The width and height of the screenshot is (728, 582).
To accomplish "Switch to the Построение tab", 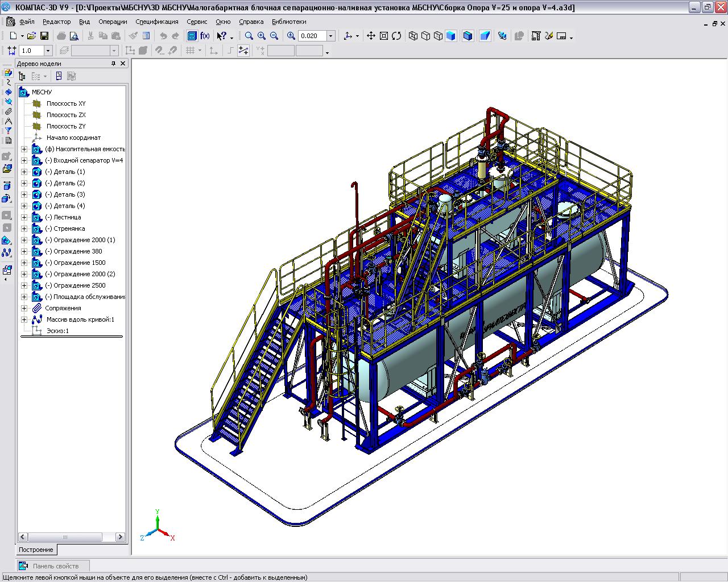I will [36, 550].
